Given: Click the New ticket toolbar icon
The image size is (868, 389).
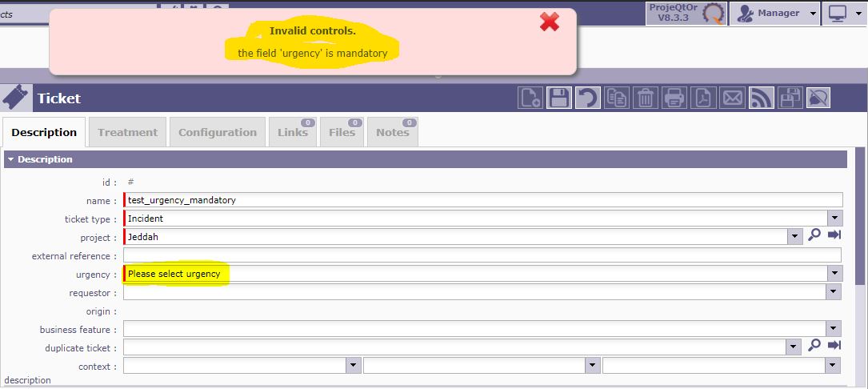Looking at the screenshot, I should coord(530,98).
